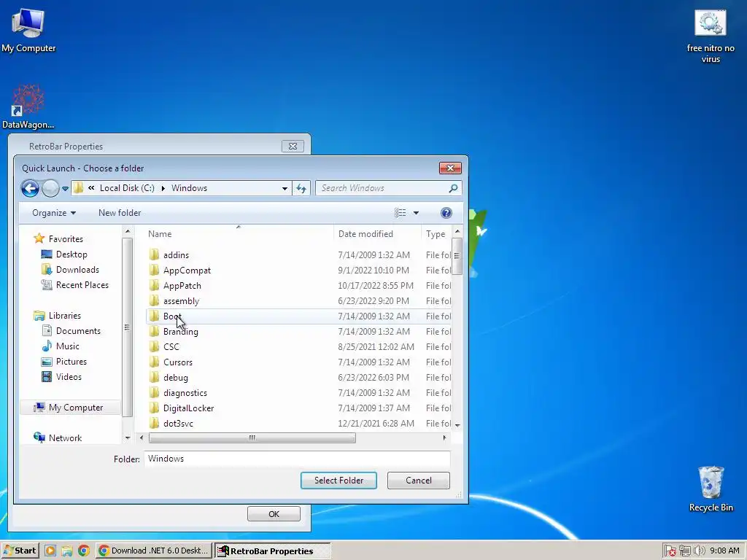This screenshot has height=560, width=747.
Task: Select the dot3svc folder
Action: click(178, 424)
